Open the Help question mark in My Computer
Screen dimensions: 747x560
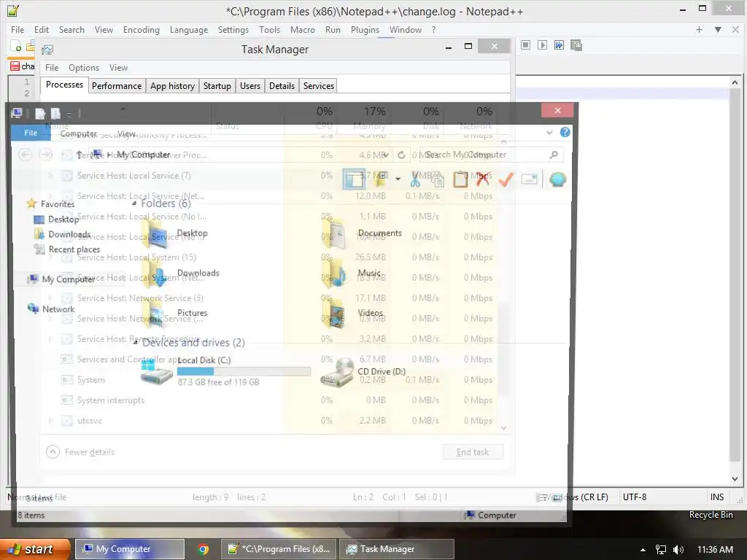pyautogui.click(x=565, y=132)
